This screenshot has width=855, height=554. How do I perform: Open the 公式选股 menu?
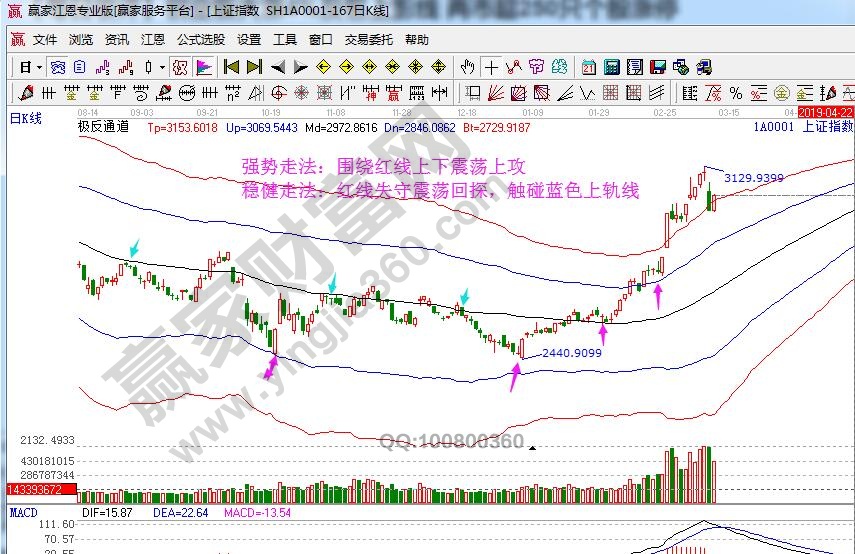point(201,40)
